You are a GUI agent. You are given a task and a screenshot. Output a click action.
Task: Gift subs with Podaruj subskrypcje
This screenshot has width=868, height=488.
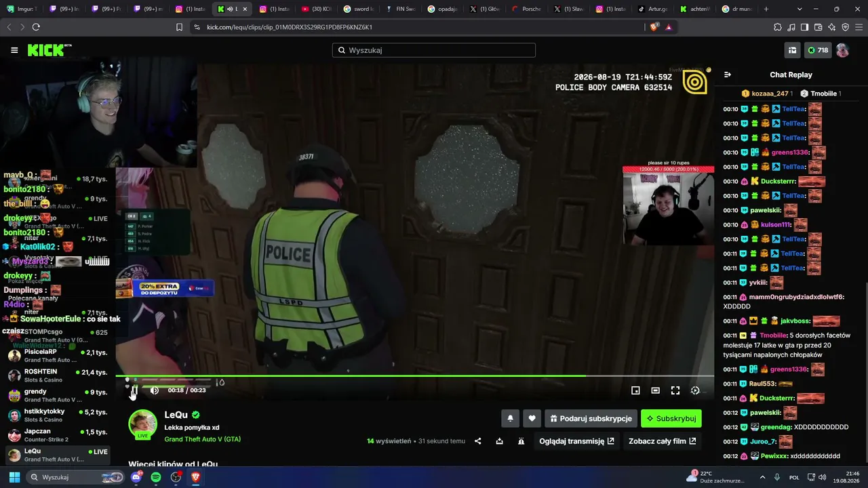click(591, 419)
